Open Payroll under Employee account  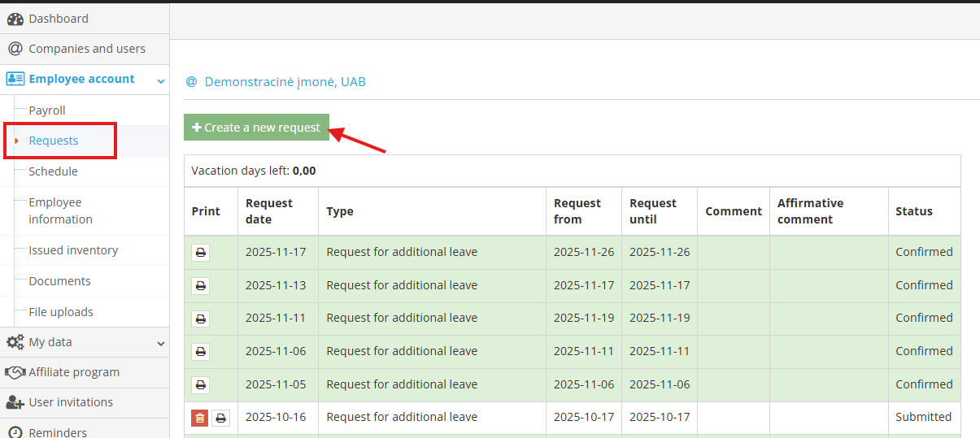coord(47,111)
